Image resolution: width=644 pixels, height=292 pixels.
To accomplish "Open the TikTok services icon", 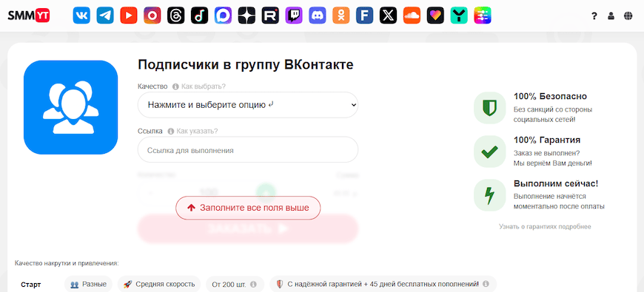I will point(200,16).
